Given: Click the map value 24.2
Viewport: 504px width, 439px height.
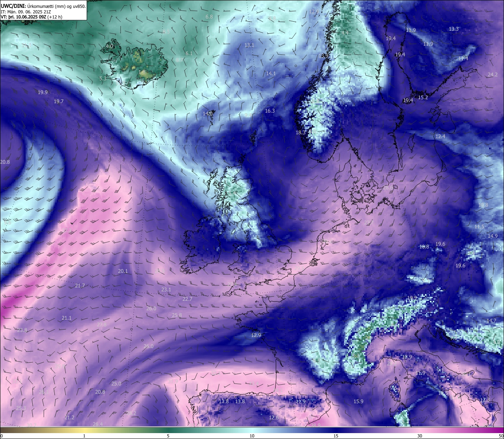Looking at the screenshot, I should (x=493, y=74).
